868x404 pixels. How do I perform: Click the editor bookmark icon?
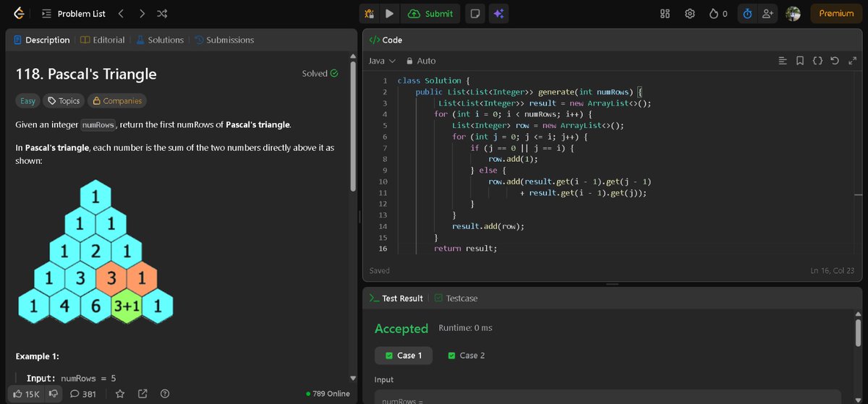pos(800,61)
